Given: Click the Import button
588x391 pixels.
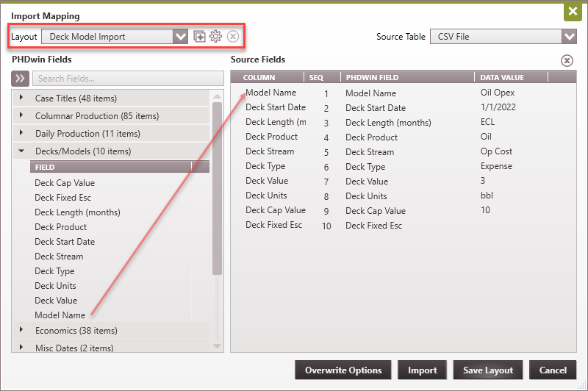Looking at the screenshot, I should [x=422, y=370].
